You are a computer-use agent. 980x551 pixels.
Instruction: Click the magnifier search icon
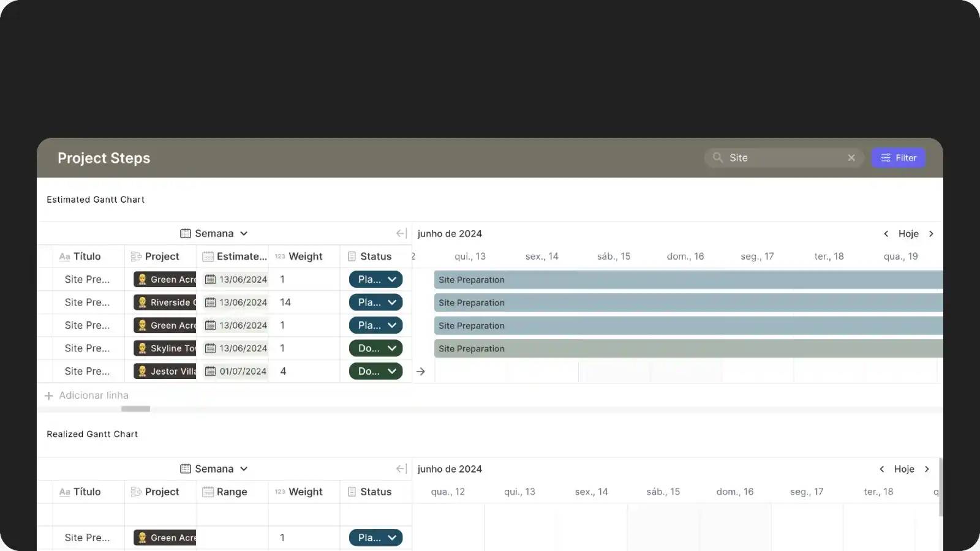click(x=717, y=158)
